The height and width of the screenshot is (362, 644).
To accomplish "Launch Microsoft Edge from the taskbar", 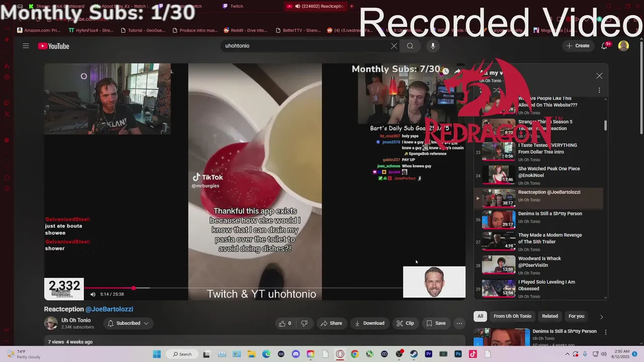I will pos(266,354).
